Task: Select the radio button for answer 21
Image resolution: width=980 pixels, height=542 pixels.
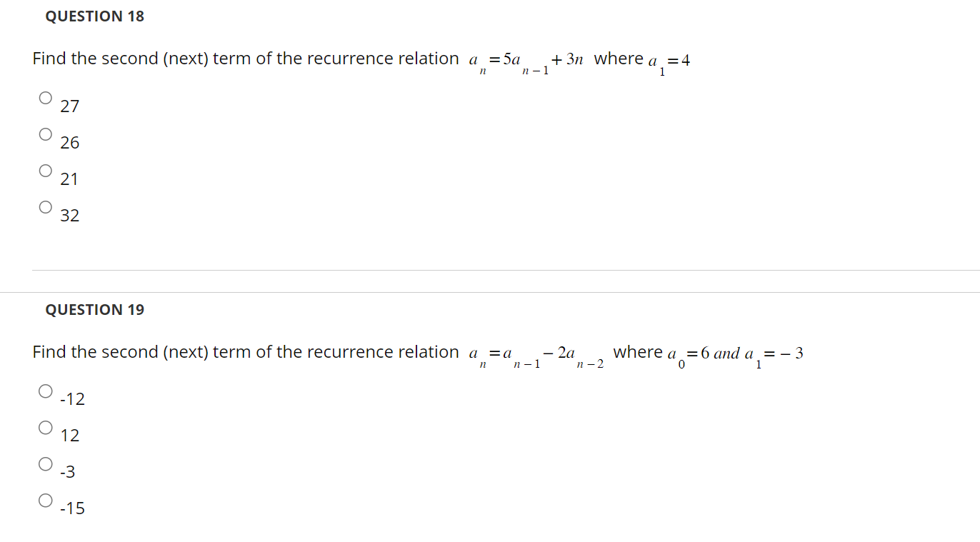Action: click(x=45, y=170)
